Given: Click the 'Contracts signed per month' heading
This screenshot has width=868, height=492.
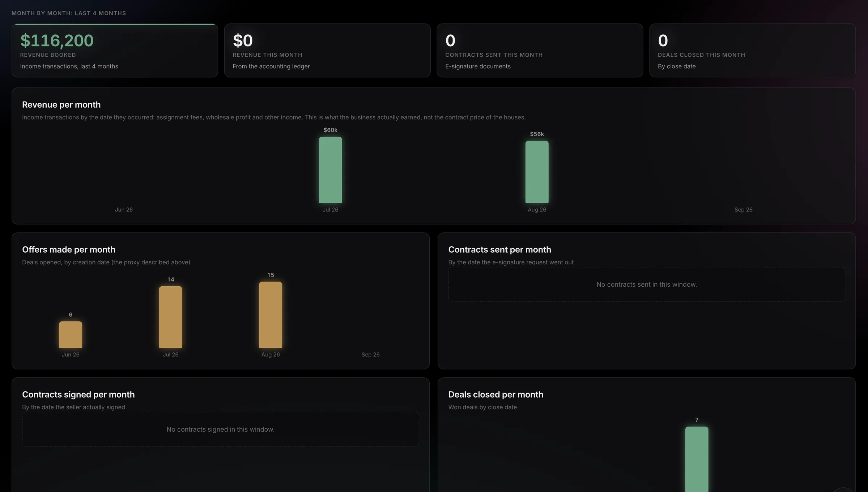Looking at the screenshot, I should tap(78, 394).
